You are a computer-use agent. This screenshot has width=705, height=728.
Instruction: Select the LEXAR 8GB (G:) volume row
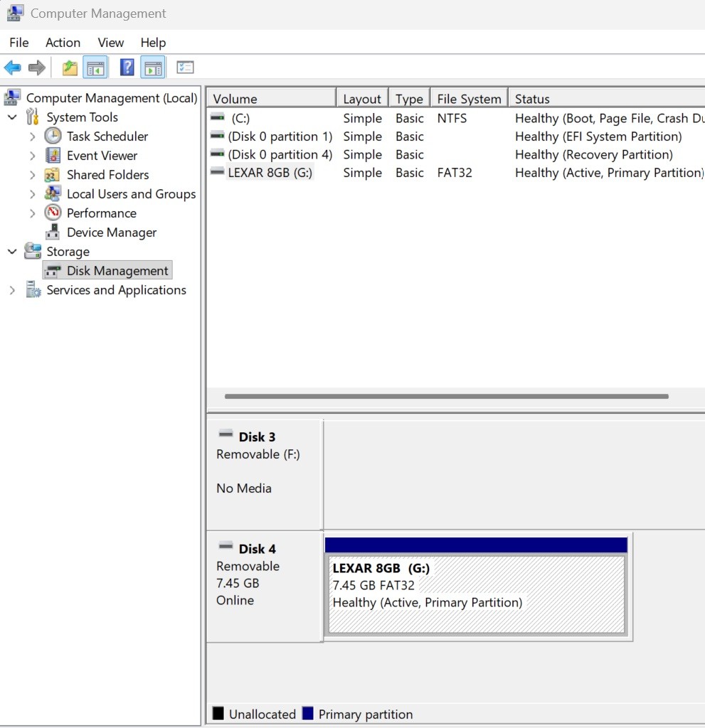pos(456,172)
